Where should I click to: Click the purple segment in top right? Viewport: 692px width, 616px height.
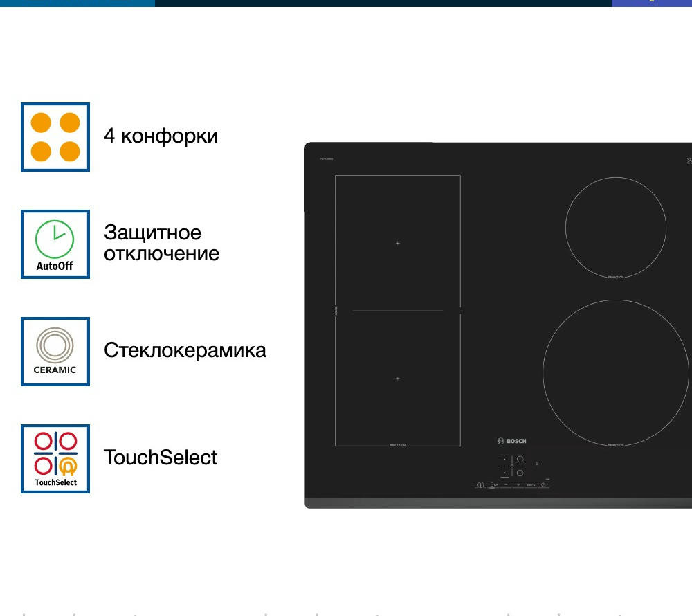[x=651, y=3]
